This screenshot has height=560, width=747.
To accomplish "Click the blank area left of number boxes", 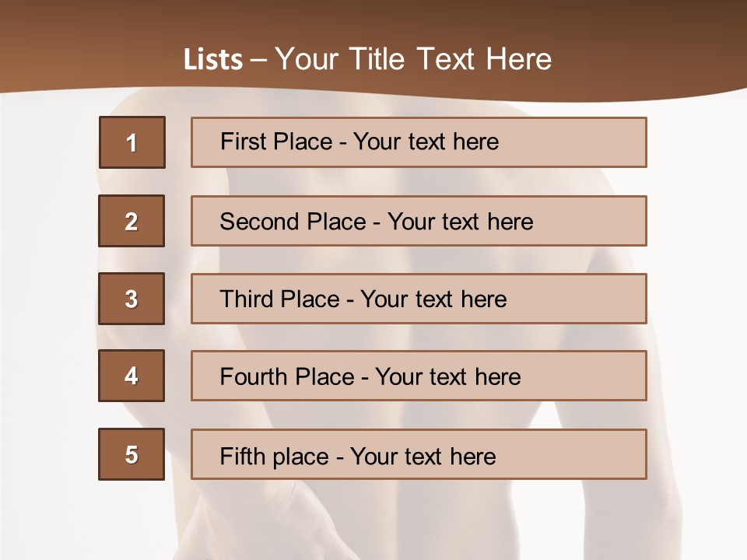I will click(47, 311).
